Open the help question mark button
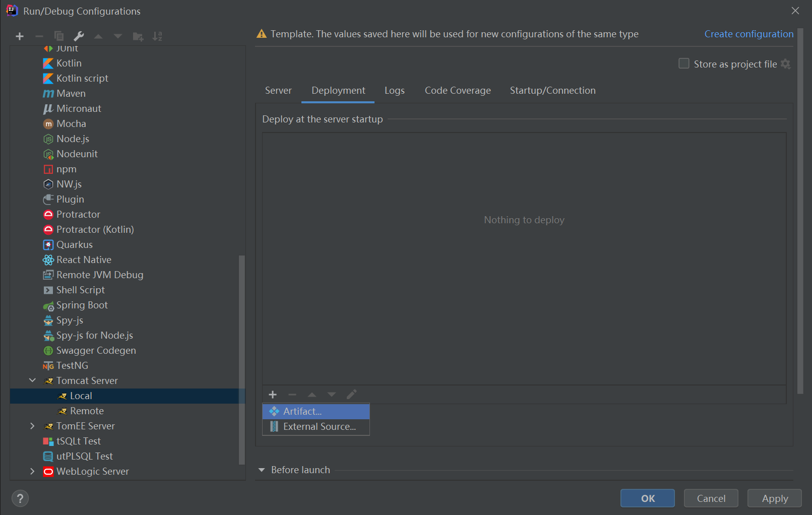 pos(20,498)
